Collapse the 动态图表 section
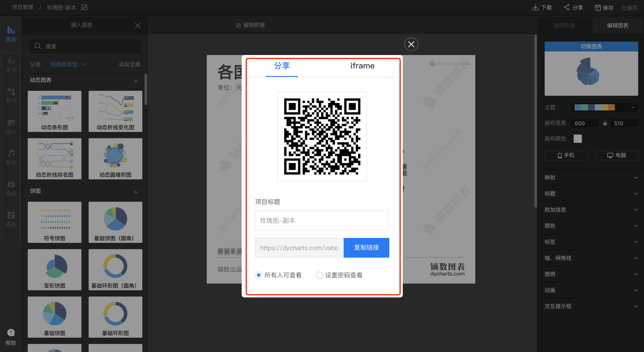The height and width of the screenshot is (352, 644). click(136, 81)
